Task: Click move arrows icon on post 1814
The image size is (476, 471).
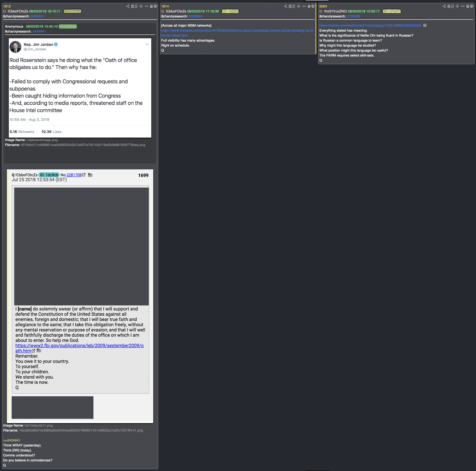Action: point(299,6)
